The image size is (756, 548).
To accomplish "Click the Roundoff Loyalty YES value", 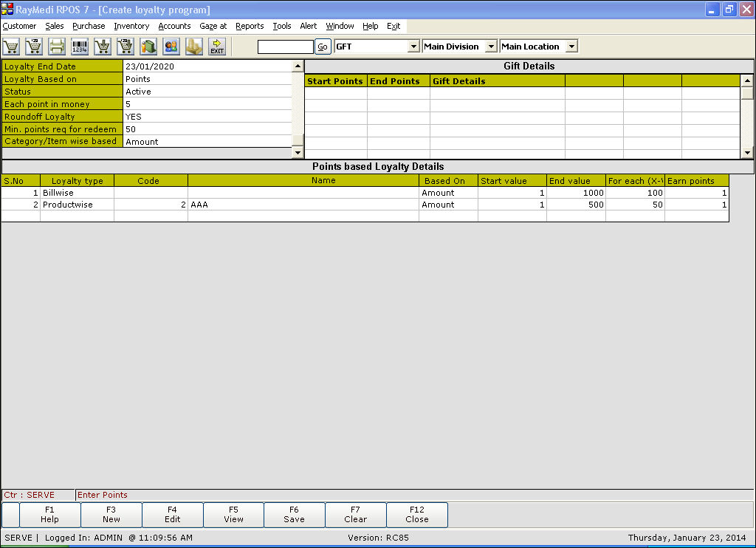I will 207,117.
